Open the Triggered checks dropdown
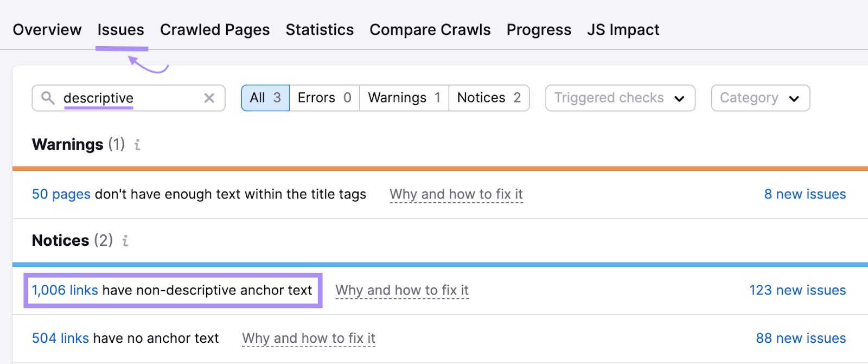Viewport: 868px width, 364px height. 620,98
